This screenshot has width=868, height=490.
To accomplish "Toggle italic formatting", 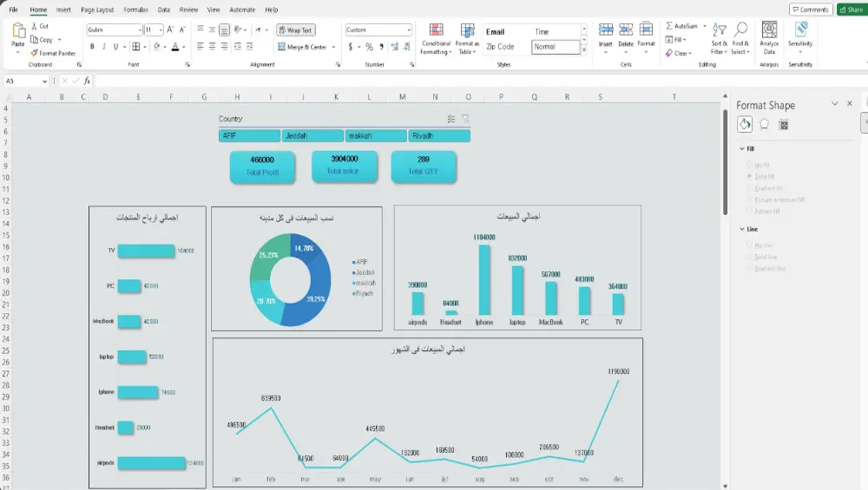I will coord(103,47).
